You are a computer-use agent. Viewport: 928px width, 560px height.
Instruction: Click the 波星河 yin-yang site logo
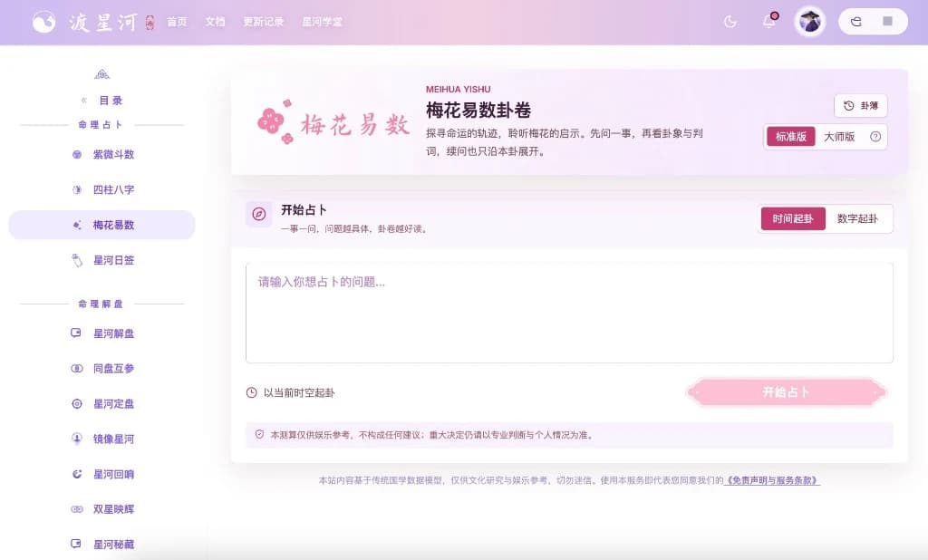tap(43, 22)
